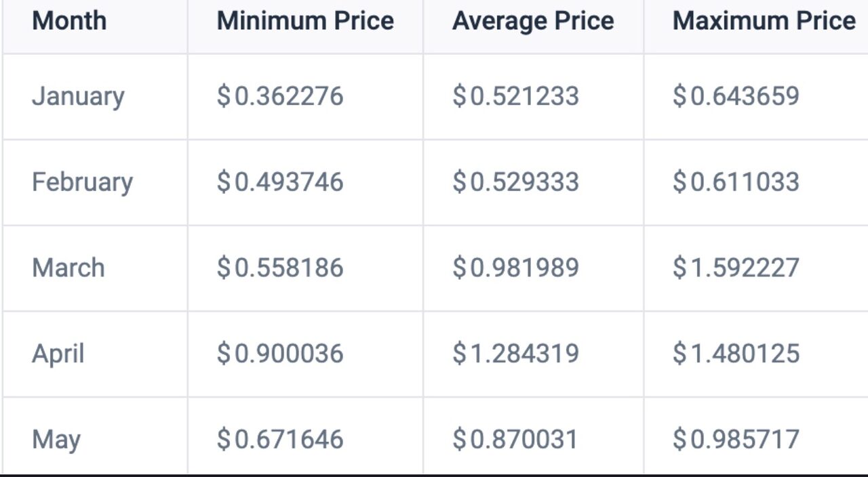This screenshot has width=868, height=477.
Task: Click May maximum price $0.985717
Action: click(x=736, y=439)
